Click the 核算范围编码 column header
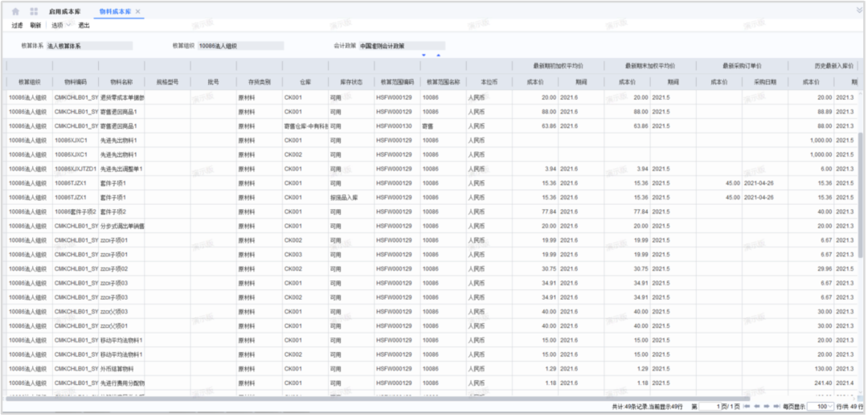 [x=397, y=82]
